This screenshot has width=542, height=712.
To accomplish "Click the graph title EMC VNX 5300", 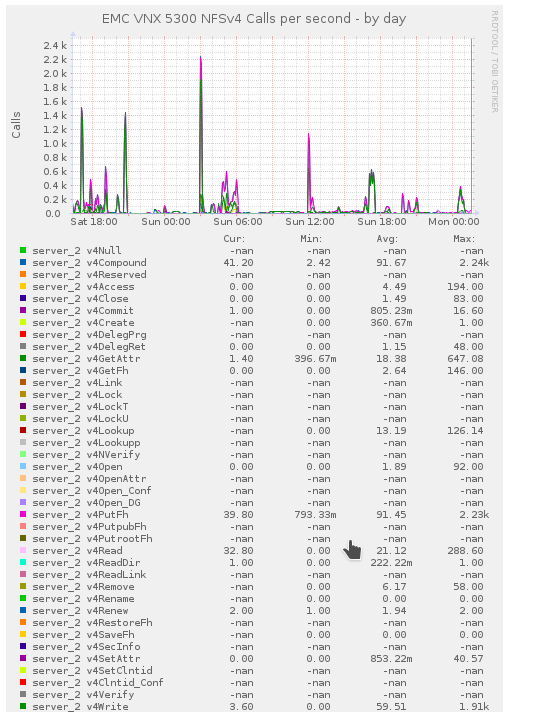I will (254, 19).
